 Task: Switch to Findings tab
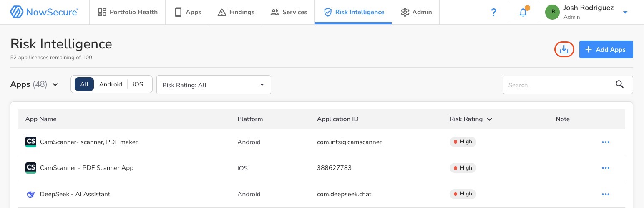pos(236,12)
